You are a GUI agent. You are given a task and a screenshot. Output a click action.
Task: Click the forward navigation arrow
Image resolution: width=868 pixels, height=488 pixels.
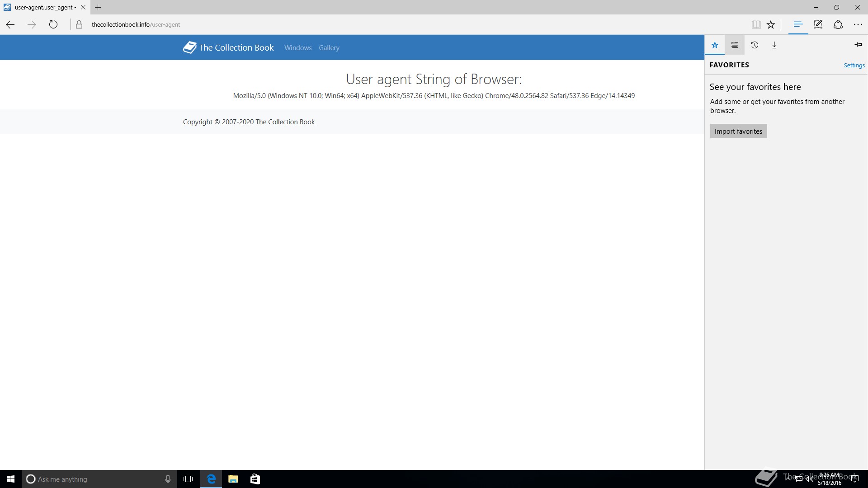click(32, 24)
